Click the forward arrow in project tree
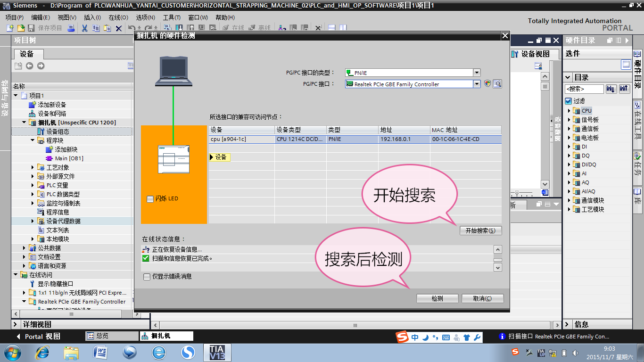644x362 pixels. pyautogui.click(x=41, y=66)
